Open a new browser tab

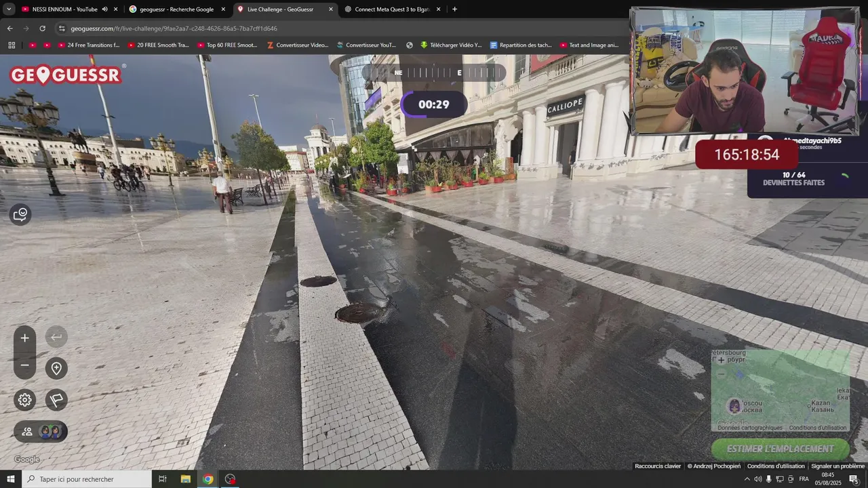coord(454,9)
